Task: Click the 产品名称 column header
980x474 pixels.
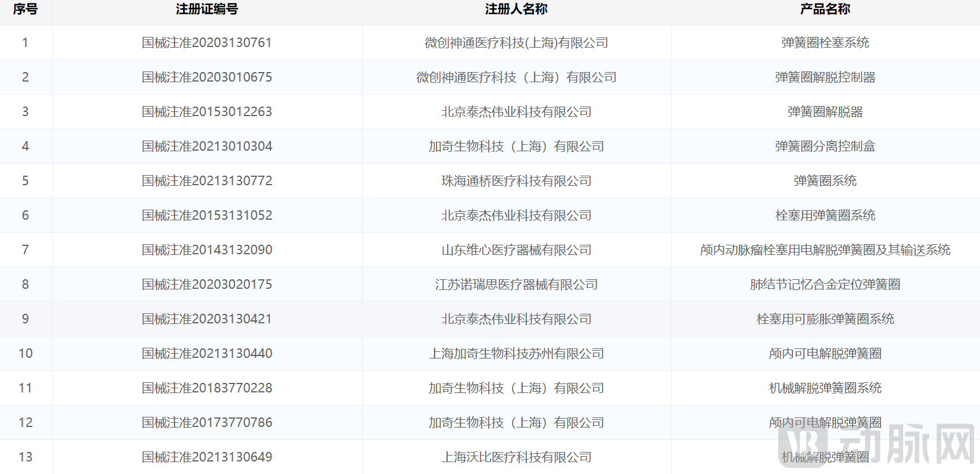Action: pyautogui.click(x=825, y=9)
